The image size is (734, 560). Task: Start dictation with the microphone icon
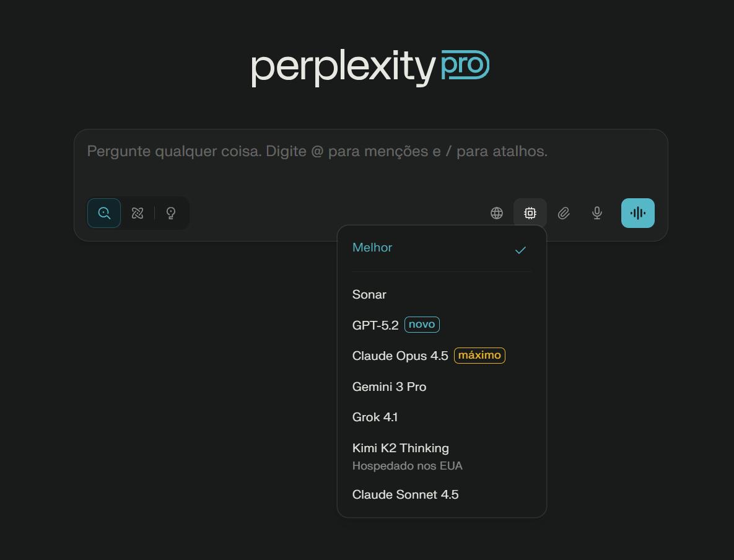tap(597, 213)
